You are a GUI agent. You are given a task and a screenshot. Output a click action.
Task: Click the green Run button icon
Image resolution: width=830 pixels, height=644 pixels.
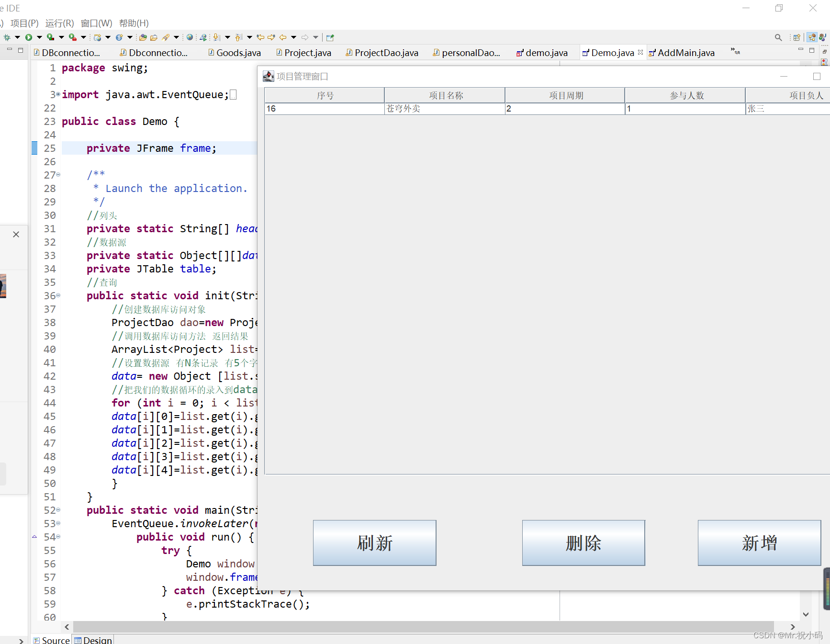(x=29, y=37)
